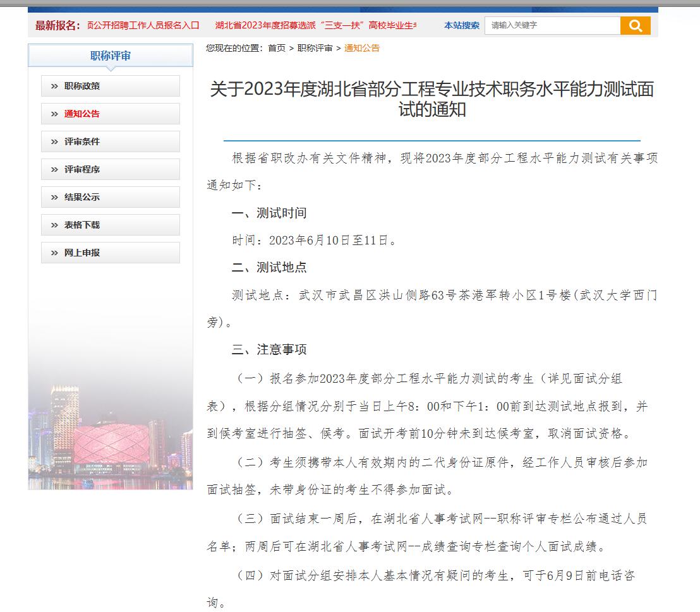Open the 网上申报 sidebar menu item
This screenshot has height=612, width=700.
coord(111,253)
